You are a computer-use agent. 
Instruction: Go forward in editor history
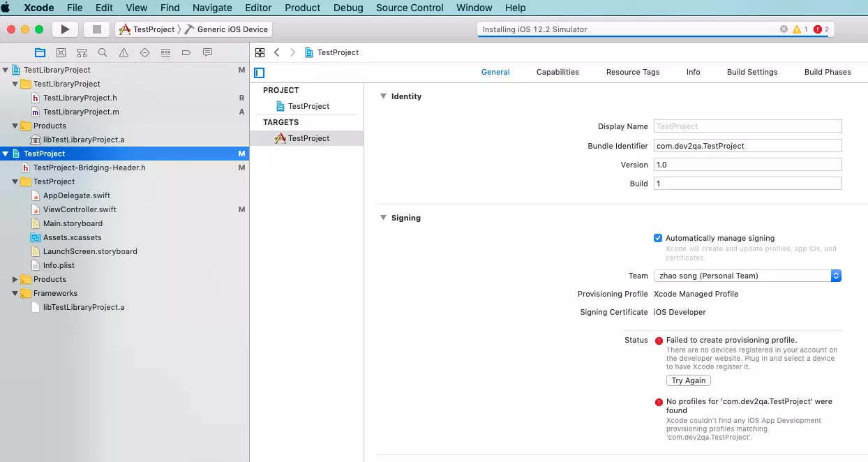point(292,52)
